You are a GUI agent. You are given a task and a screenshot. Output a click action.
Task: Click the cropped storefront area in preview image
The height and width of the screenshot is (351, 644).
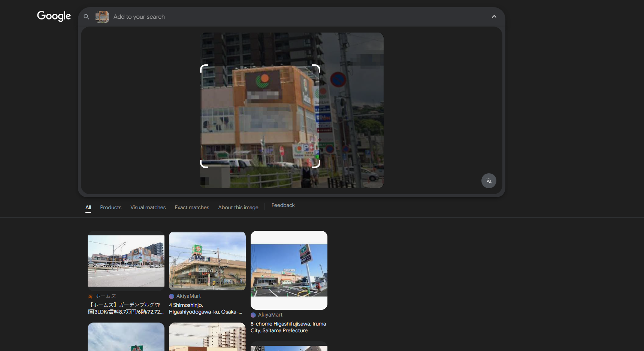point(260,116)
